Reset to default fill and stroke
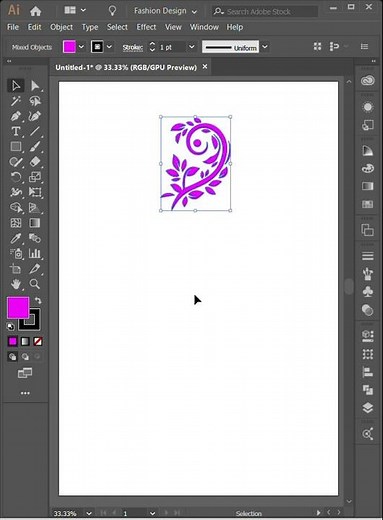The width and height of the screenshot is (383, 520). point(11,326)
